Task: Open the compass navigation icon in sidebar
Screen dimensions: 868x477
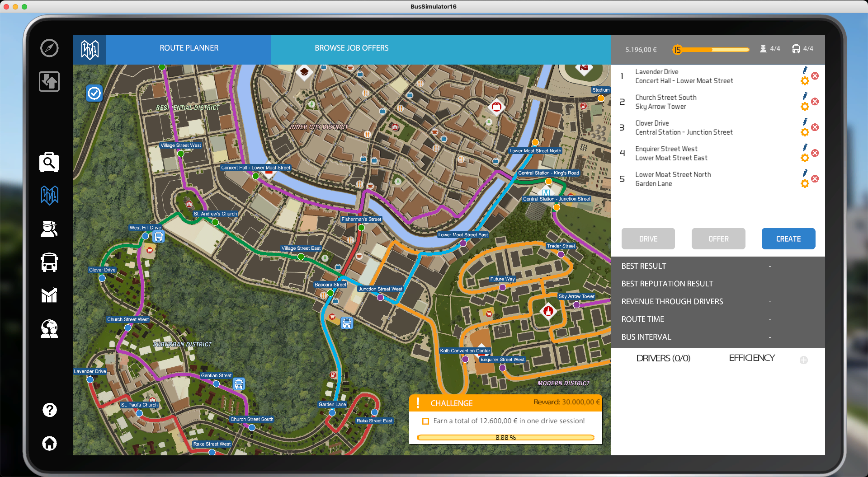Action: (x=49, y=48)
